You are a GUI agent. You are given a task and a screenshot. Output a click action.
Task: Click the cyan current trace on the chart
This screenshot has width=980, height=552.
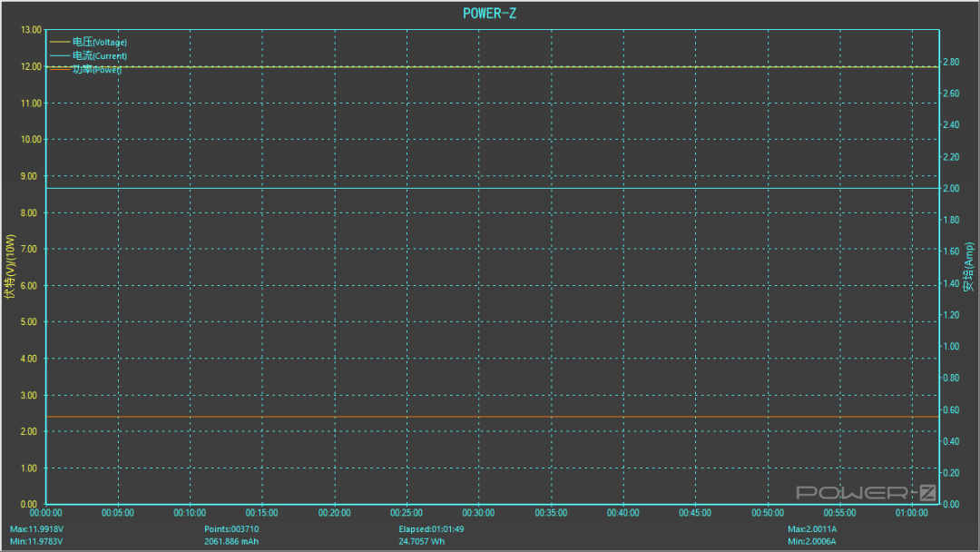[x=493, y=188]
